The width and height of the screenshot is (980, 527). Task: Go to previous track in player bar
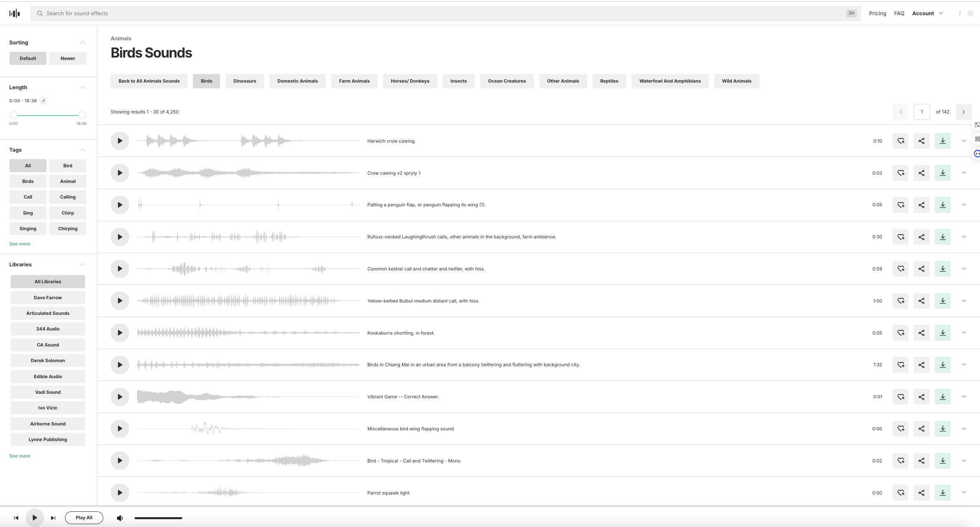[x=16, y=518]
